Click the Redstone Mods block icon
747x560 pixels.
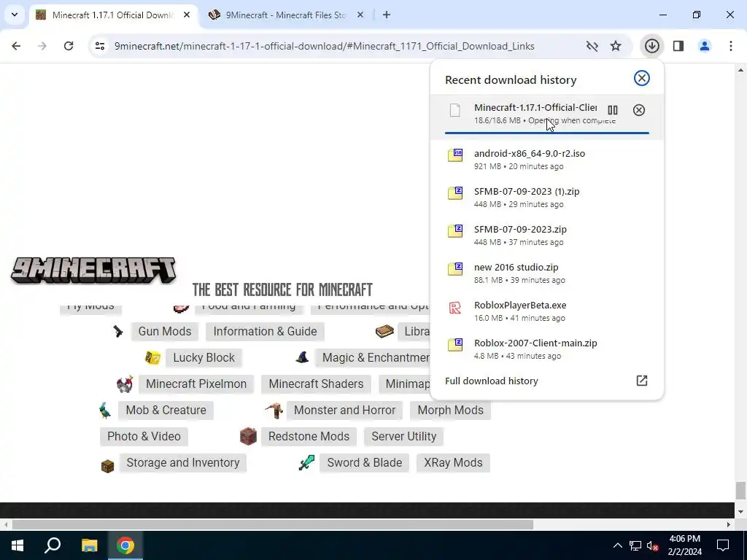[248, 436]
